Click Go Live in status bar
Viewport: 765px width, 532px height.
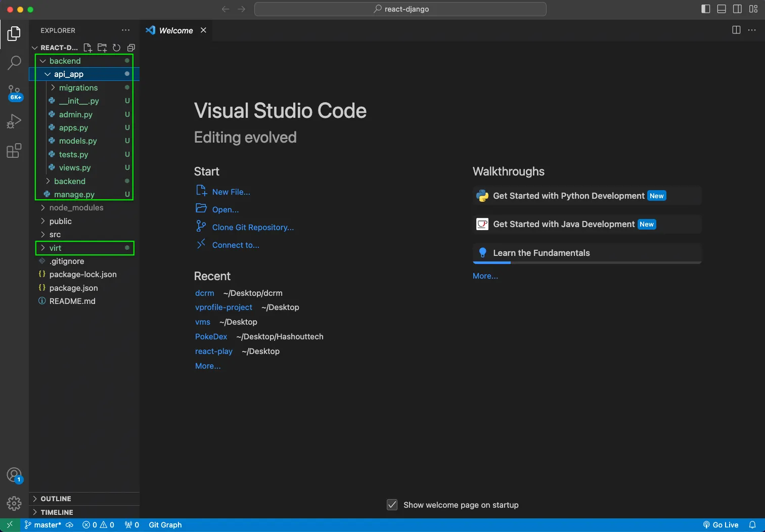(x=721, y=525)
